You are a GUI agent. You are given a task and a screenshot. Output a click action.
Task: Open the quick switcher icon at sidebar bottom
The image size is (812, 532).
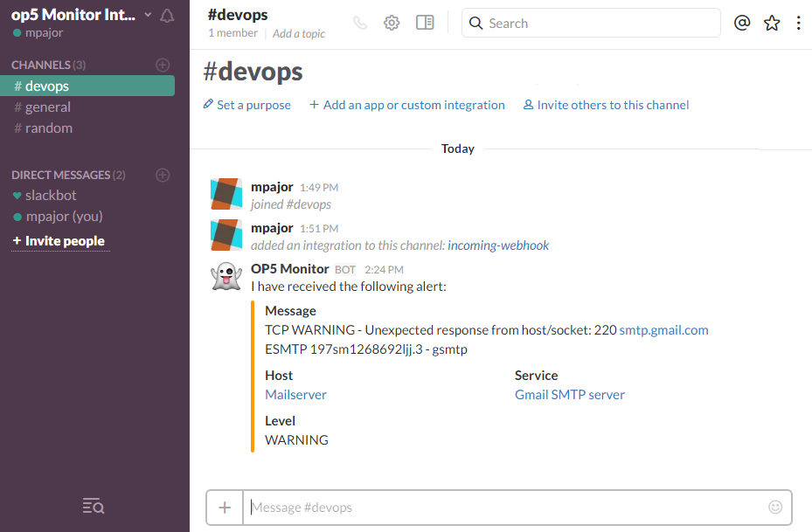[x=94, y=506]
